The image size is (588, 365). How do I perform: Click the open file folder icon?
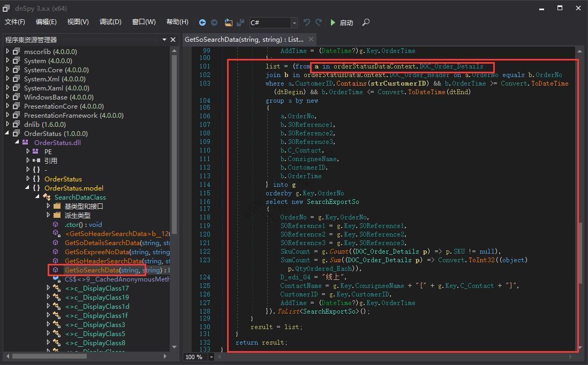point(229,22)
